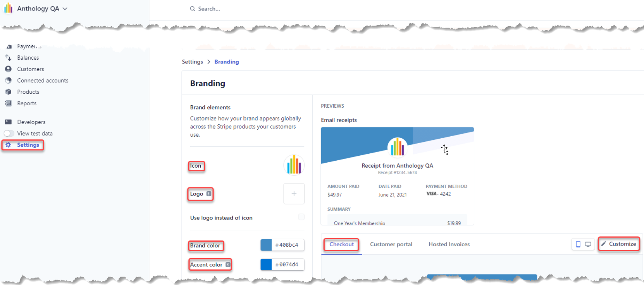Switch to the Hosted Invoices tab
The height and width of the screenshot is (285, 644).
tap(449, 244)
